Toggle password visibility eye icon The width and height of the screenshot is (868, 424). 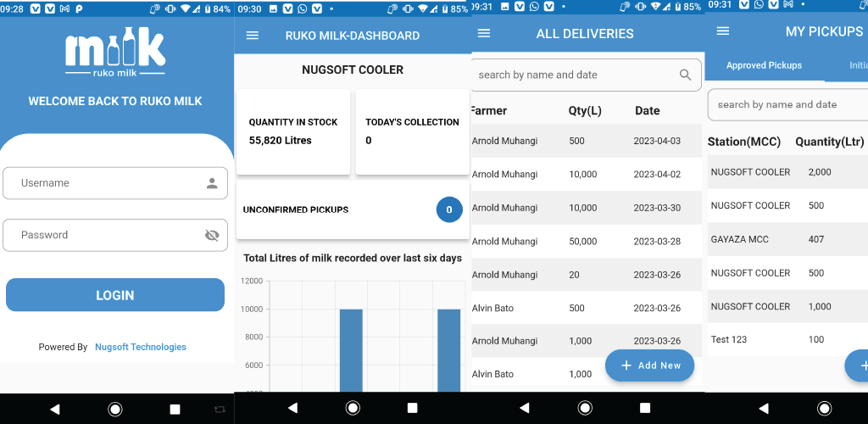(212, 235)
